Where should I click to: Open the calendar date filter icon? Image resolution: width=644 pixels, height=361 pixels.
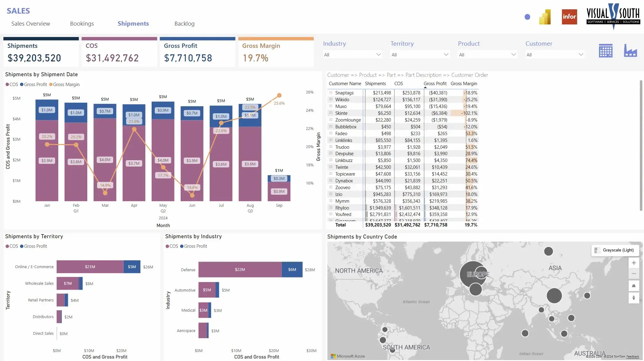[605, 51]
